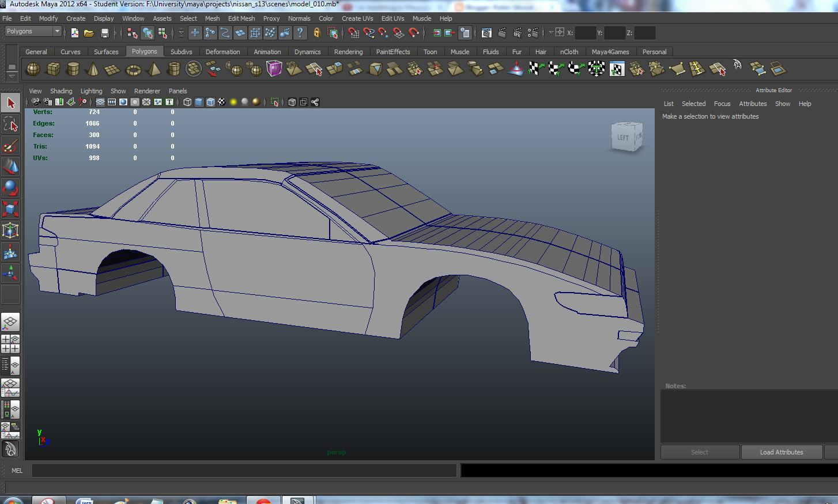This screenshot has height=504, width=838.
Task: Create a polygon cube from the shelf
Action: tap(53, 69)
